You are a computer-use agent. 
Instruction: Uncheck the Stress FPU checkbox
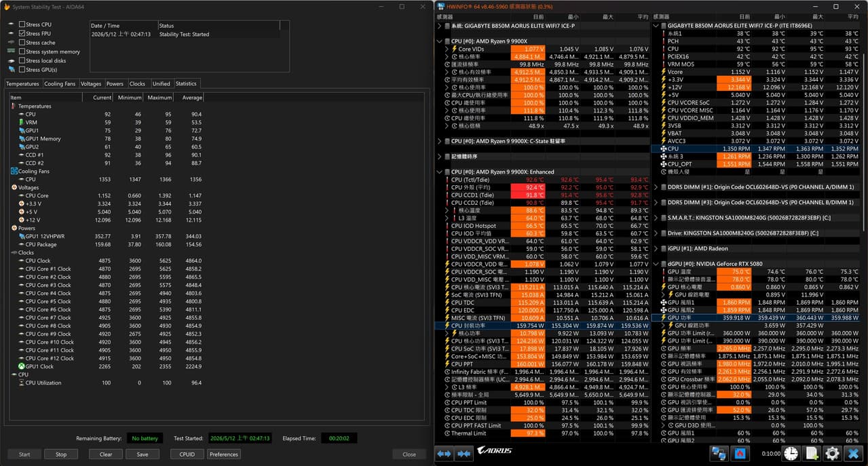pyautogui.click(x=22, y=33)
